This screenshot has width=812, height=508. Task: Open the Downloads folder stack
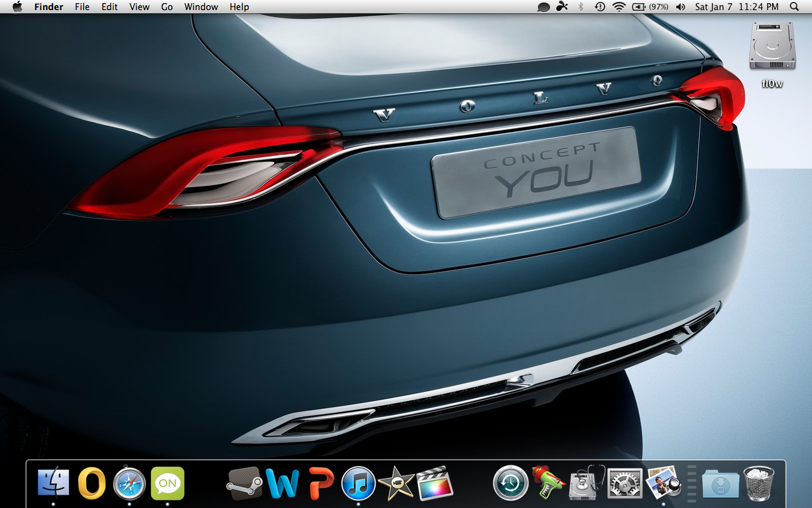pos(721,485)
